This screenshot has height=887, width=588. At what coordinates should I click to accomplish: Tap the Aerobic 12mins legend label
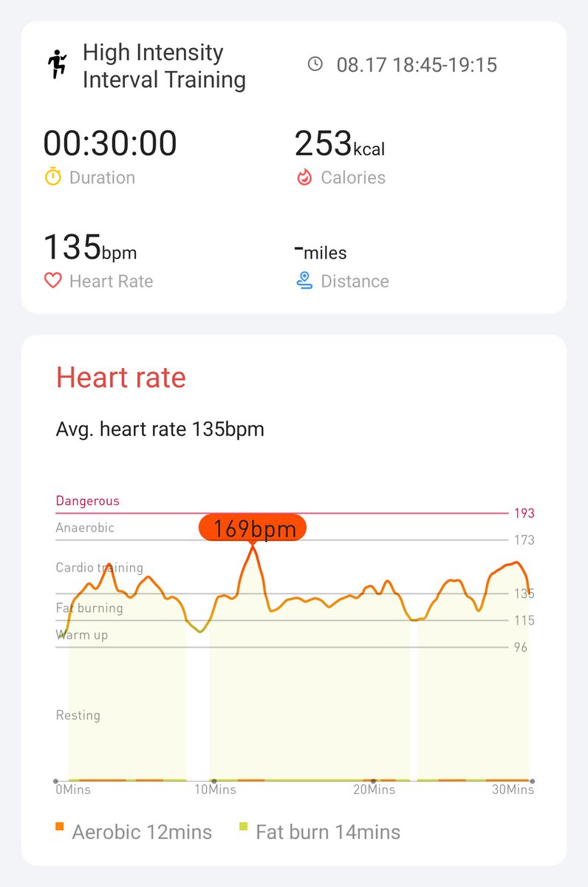point(142,832)
